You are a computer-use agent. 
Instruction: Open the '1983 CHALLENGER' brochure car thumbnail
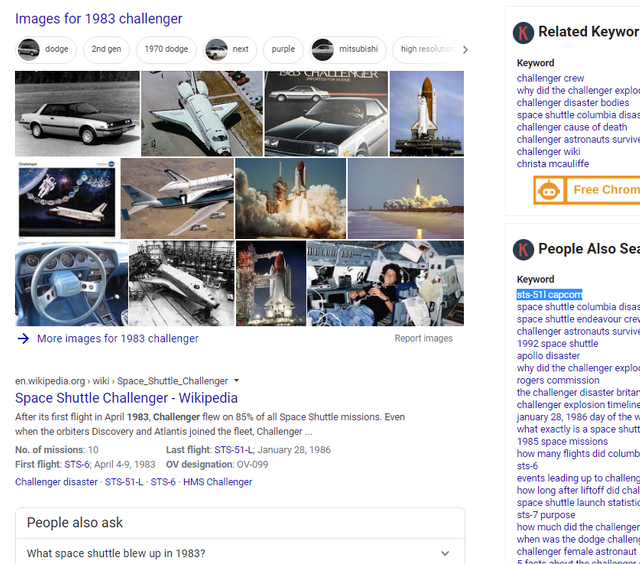click(x=326, y=114)
